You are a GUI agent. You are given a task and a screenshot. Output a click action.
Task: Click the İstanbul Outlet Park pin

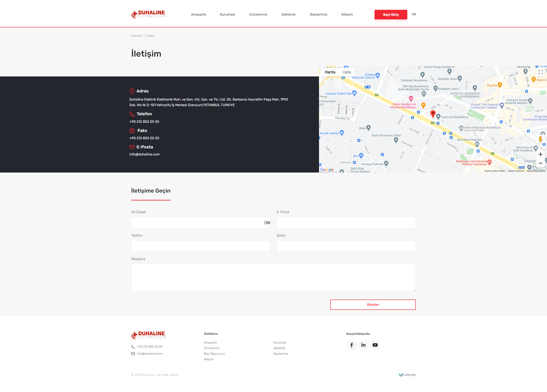coord(354,93)
